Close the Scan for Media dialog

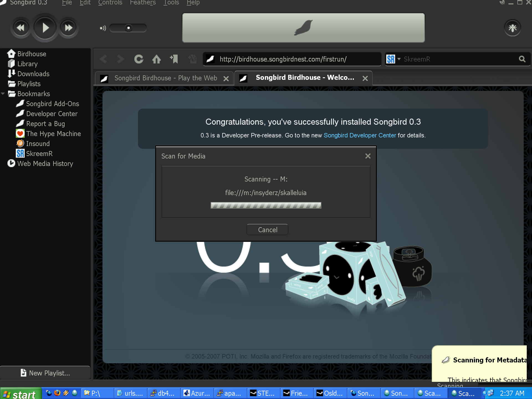[x=368, y=156]
